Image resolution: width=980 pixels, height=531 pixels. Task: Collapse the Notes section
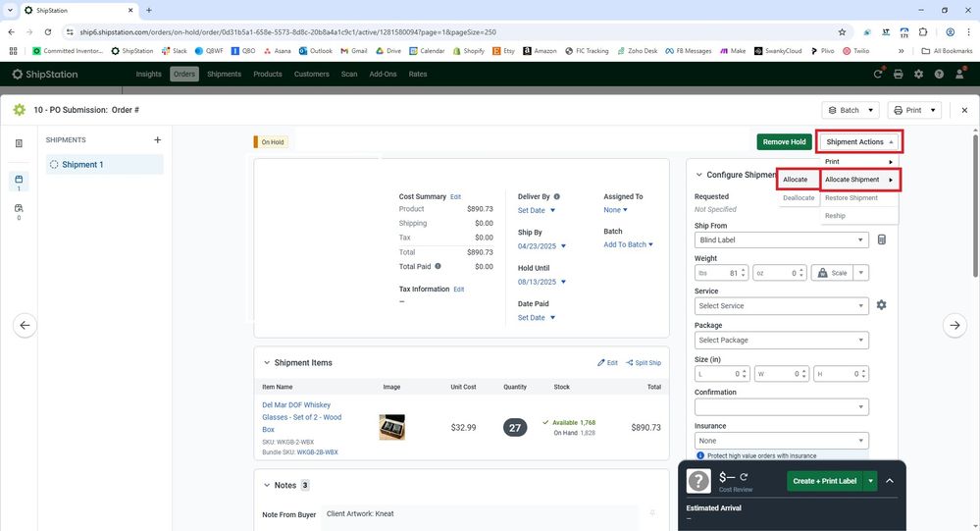[x=266, y=485]
